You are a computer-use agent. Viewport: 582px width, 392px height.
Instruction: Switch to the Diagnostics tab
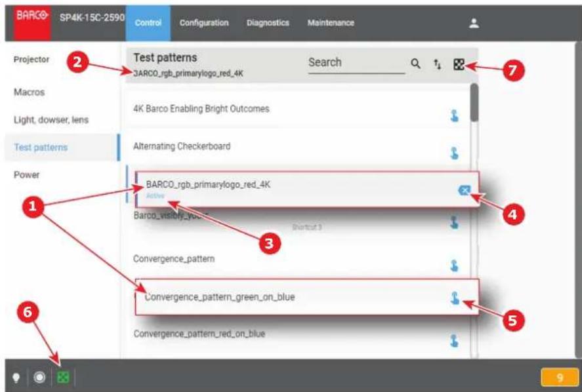pyautogui.click(x=268, y=23)
